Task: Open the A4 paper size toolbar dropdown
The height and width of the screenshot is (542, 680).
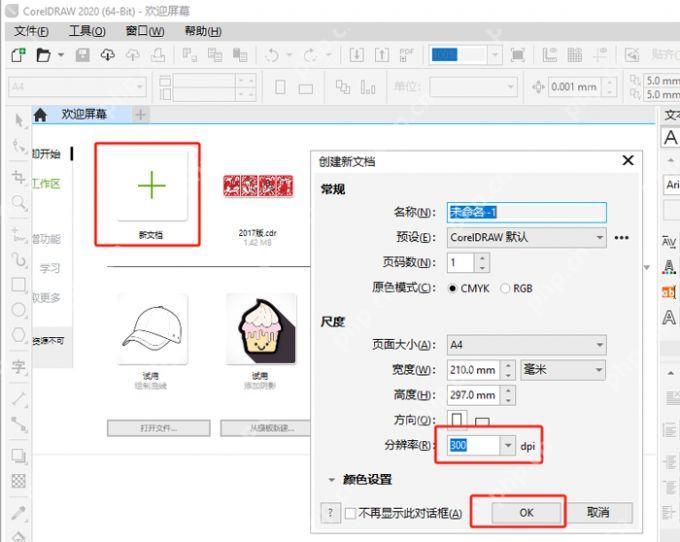Action: pyautogui.click(x=77, y=87)
